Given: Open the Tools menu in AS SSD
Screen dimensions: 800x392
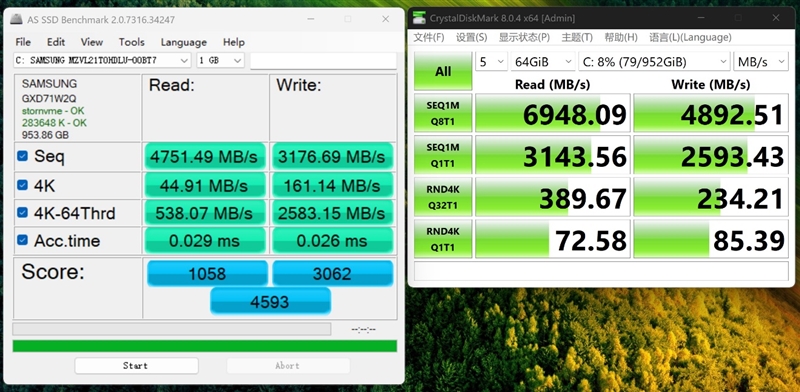Looking at the screenshot, I should (x=132, y=42).
